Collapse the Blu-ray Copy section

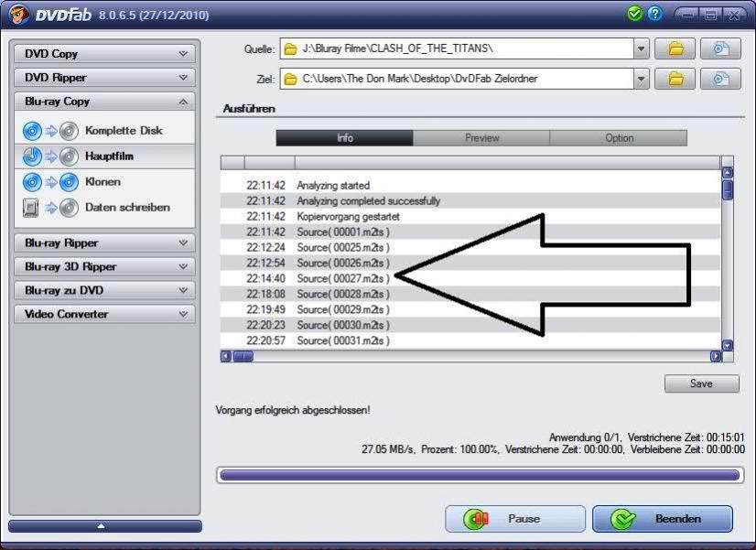coord(104,102)
